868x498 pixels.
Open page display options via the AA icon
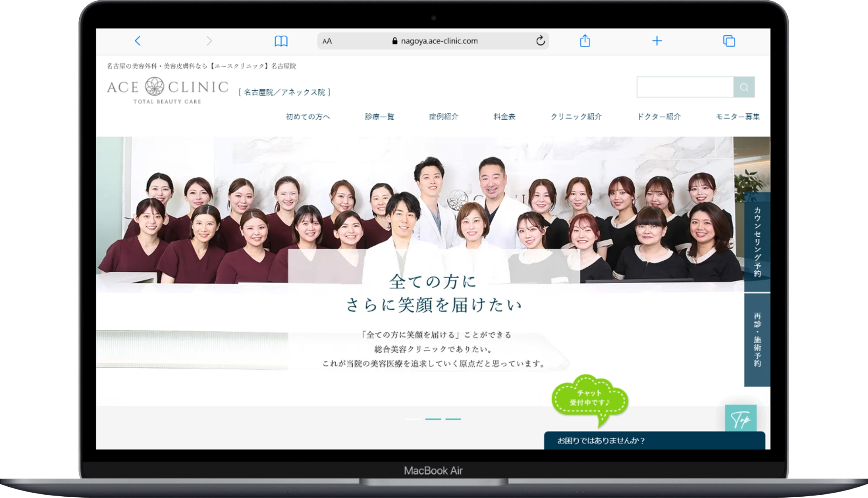[x=327, y=41]
